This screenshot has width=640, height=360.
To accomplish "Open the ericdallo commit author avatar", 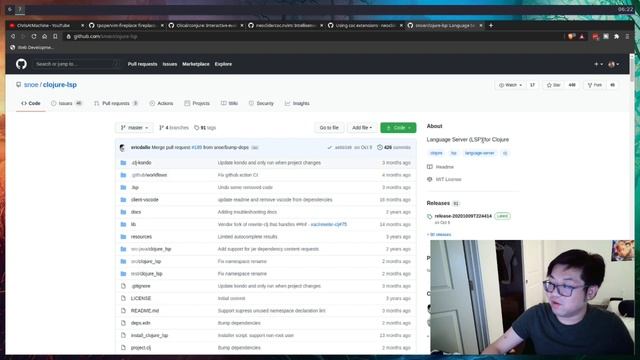I will coord(123,147).
